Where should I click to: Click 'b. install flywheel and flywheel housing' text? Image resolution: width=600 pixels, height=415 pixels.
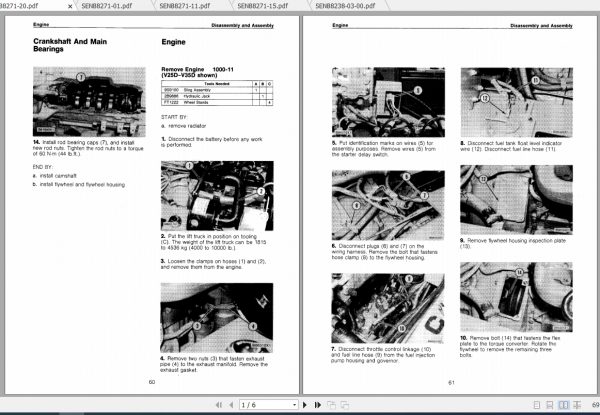click(x=79, y=184)
